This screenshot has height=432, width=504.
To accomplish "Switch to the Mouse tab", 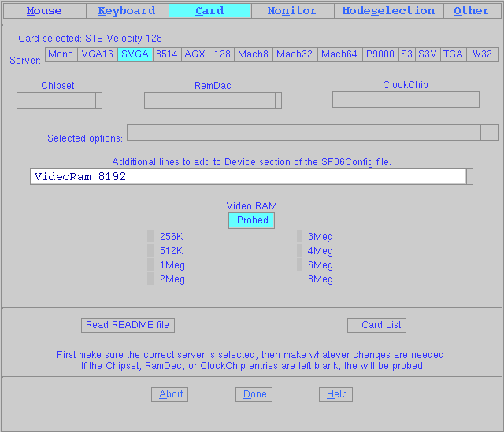I will tap(44, 11).
